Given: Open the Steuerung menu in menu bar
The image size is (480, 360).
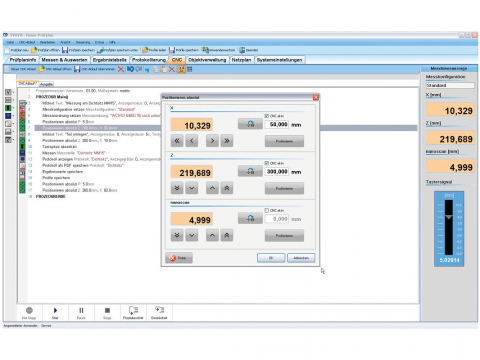Looking at the screenshot, I should (x=83, y=42).
